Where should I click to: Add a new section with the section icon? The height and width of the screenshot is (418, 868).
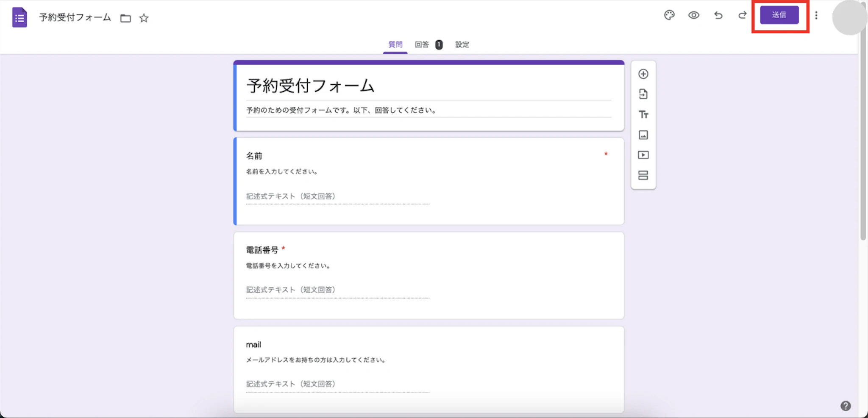[x=643, y=175]
